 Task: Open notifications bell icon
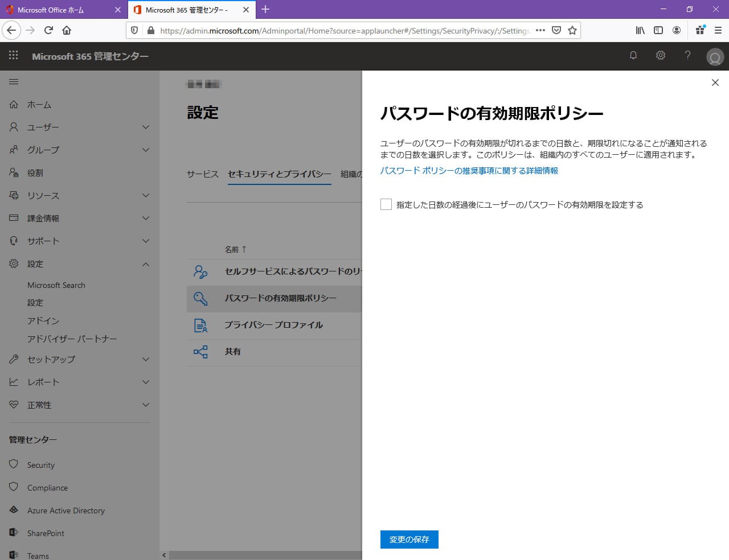coord(633,55)
